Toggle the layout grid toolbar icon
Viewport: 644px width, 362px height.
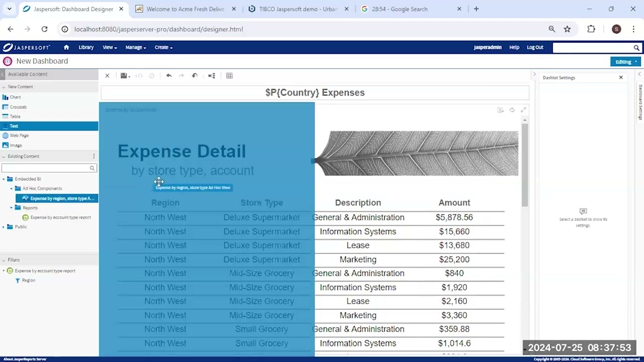(x=229, y=75)
